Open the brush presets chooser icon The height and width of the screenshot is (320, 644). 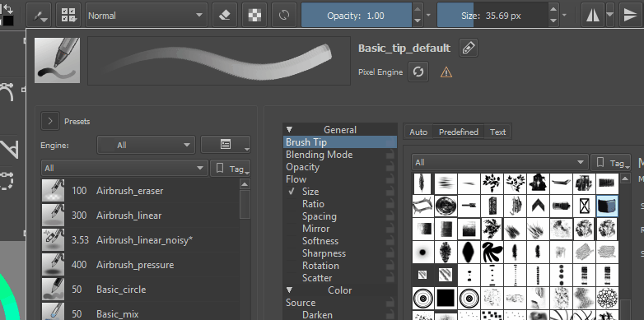(x=68, y=16)
